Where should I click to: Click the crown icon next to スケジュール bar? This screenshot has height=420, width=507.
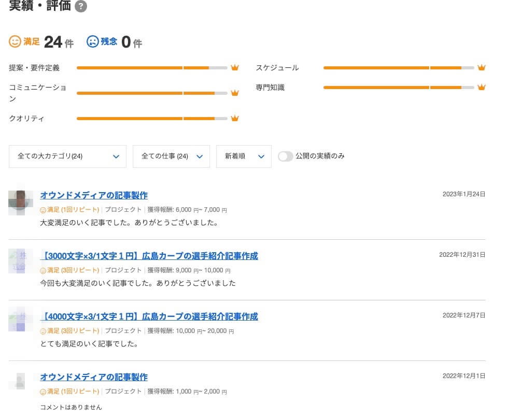click(481, 68)
